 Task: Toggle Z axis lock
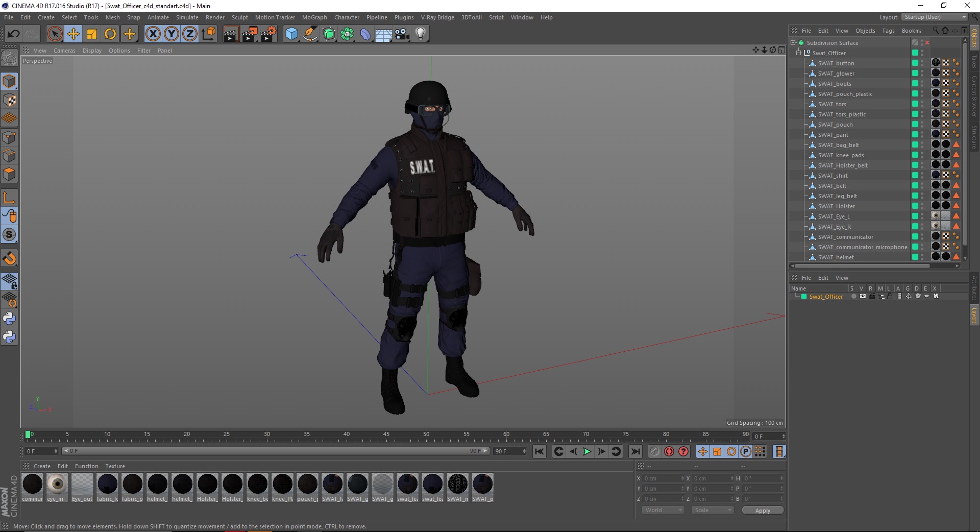(x=190, y=34)
